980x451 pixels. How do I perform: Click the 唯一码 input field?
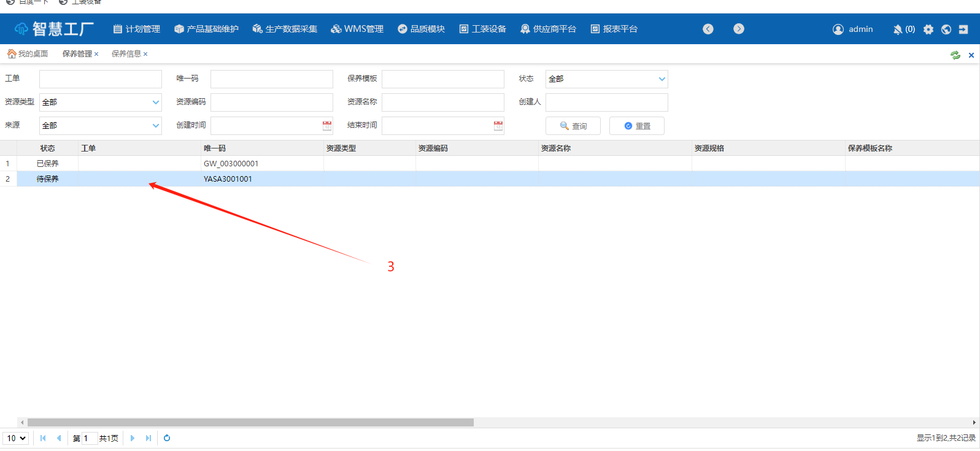pyautogui.click(x=271, y=79)
